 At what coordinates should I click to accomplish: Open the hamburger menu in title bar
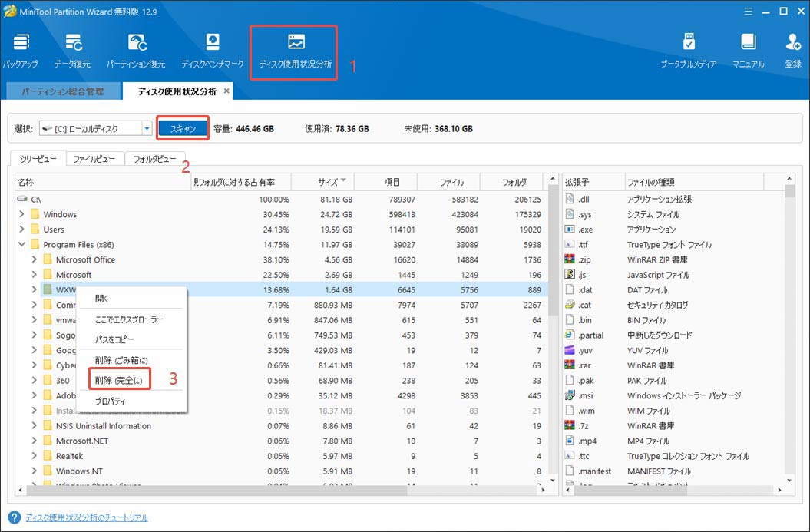pyautogui.click(x=748, y=12)
